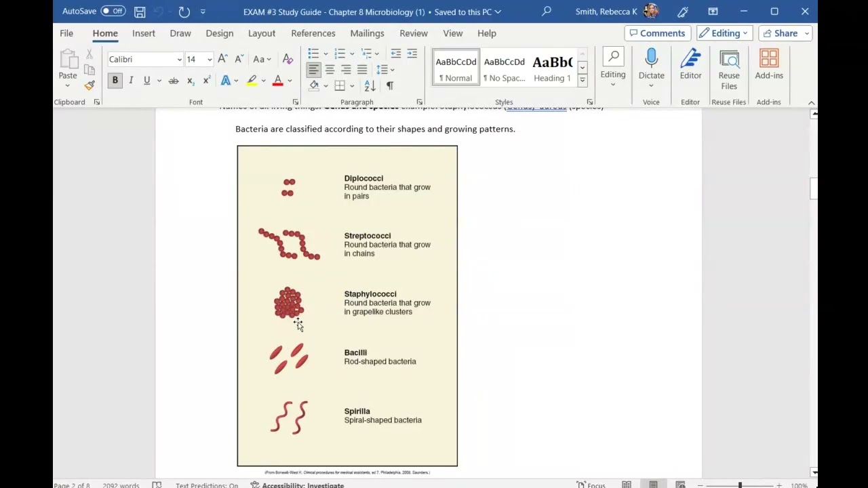Open line spacing dropdown
The width and height of the screenshot is (868, 488).
[x=385, y=69]
